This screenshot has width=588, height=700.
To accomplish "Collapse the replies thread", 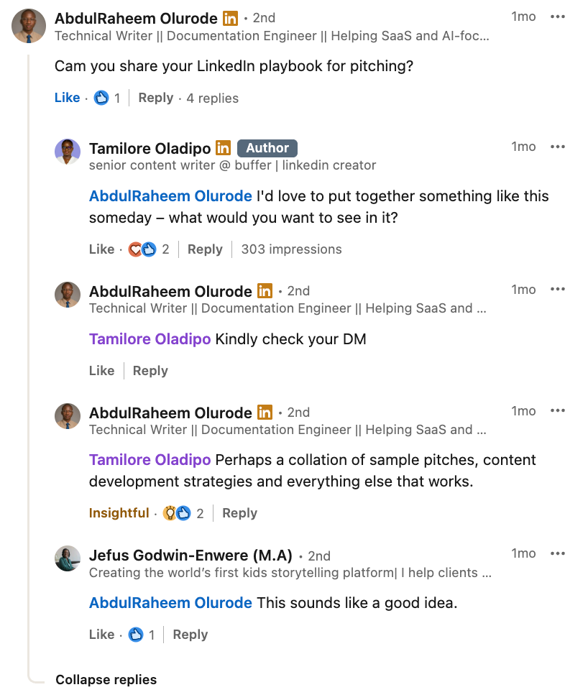I will (x=106, y=679).
